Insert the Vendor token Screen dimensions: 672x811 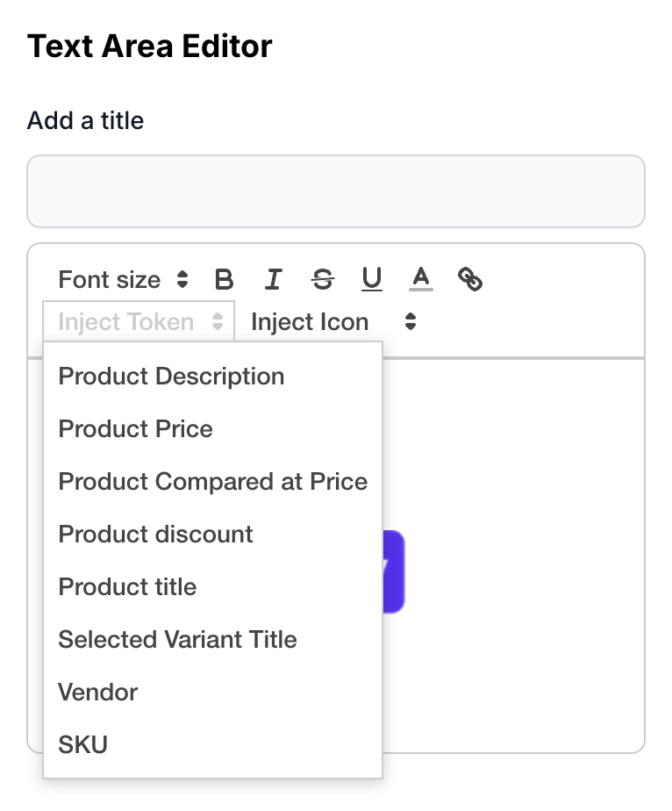(x=98, y=693)
